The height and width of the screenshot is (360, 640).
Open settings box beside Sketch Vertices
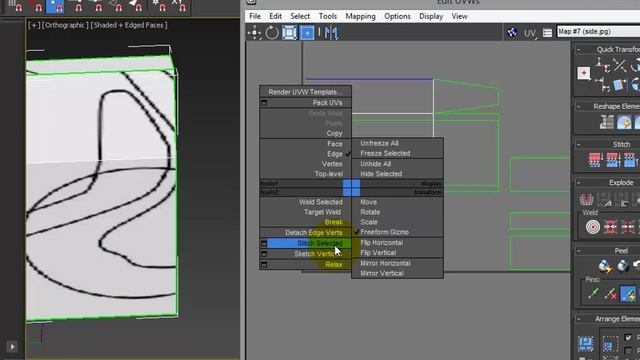tap(264, 254)
